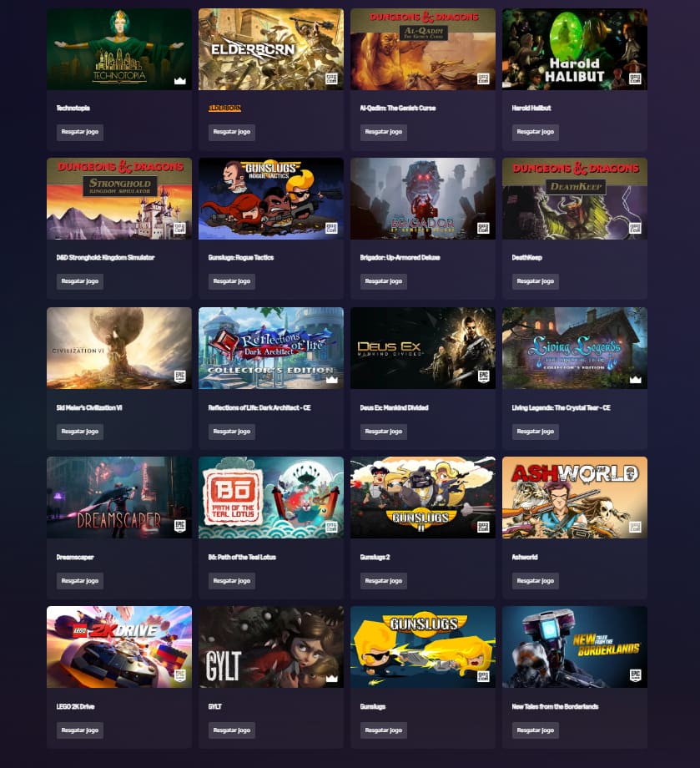700x768 pixels.
Task: Open the Reflections of Life cover image
Action: 271,348
